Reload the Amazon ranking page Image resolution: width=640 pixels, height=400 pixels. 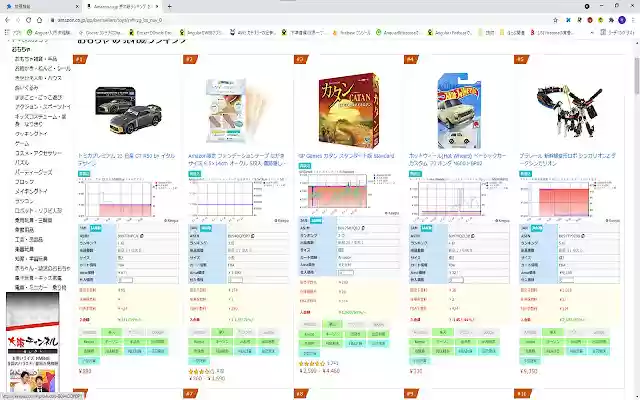coord(29,20)
